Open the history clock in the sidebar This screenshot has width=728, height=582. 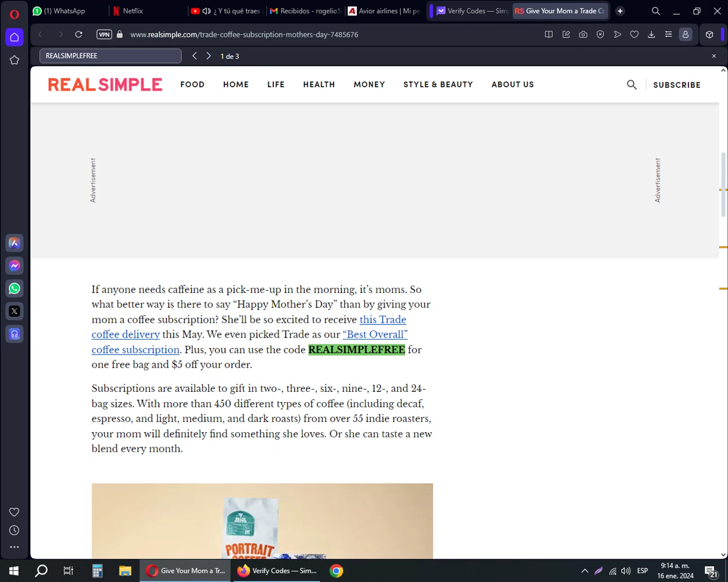[x=14, y=531]
